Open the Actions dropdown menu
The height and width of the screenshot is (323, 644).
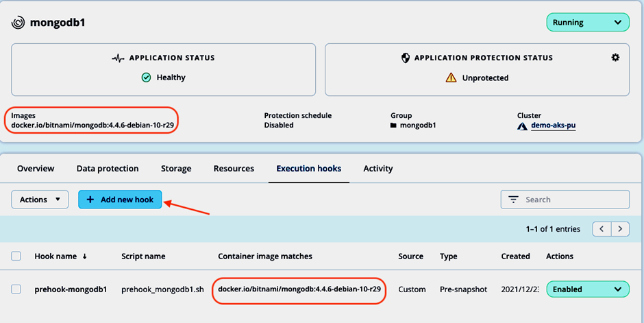tap(40, 200)
